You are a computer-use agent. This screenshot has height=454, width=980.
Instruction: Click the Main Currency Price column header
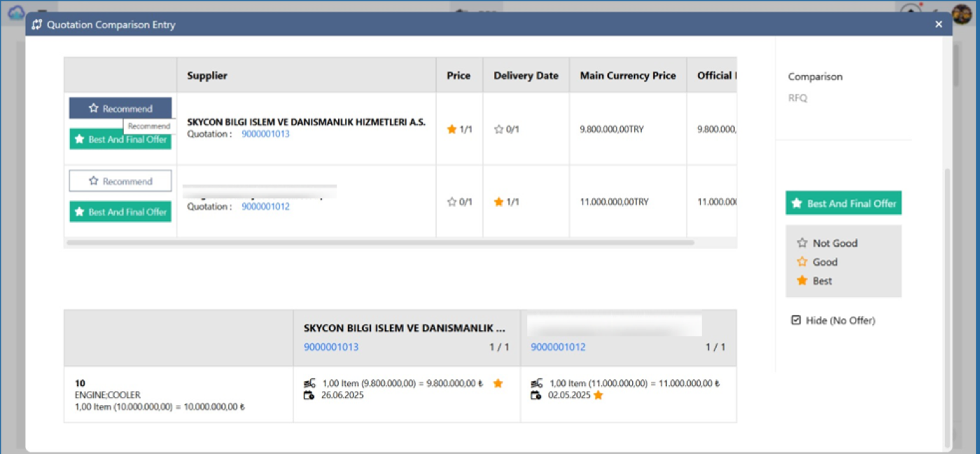point(628,76)
